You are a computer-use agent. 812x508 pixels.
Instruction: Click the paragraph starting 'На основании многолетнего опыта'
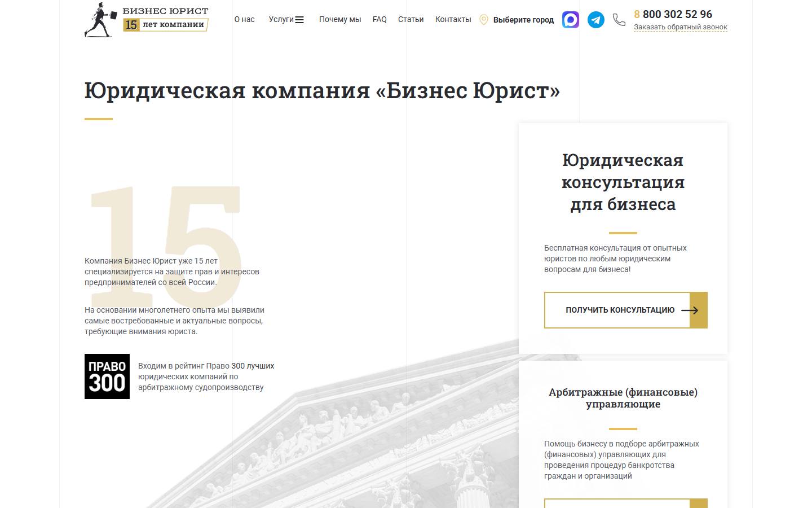(174, 321)
